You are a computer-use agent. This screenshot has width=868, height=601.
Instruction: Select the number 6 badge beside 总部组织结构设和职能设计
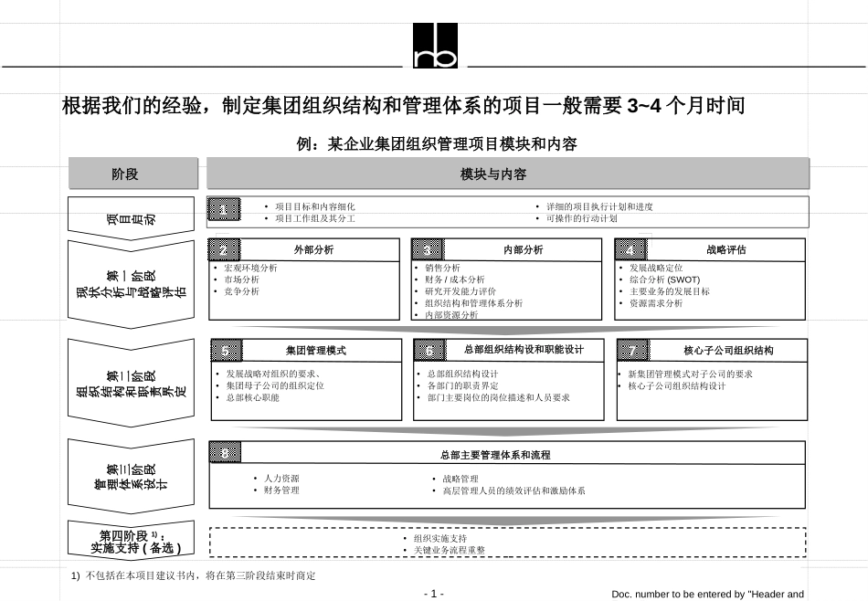(x=429, y=351)
